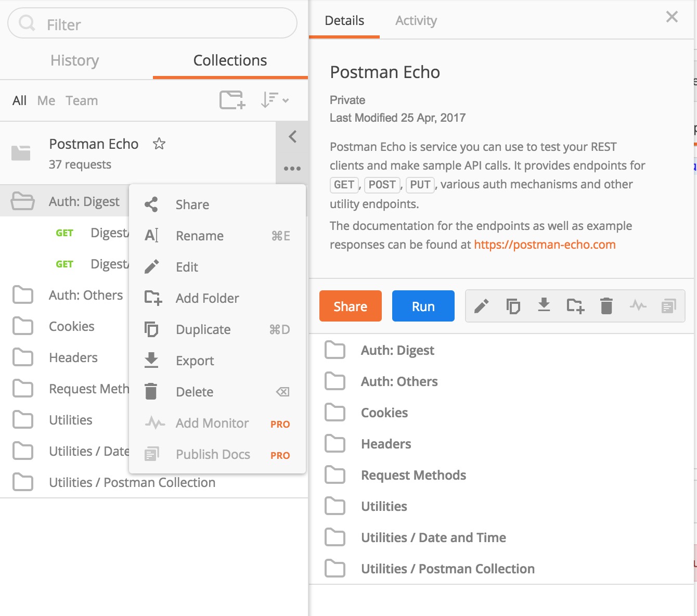Choose Rename from the context menu
Screen dimensions: 697x616
(217, 236)
